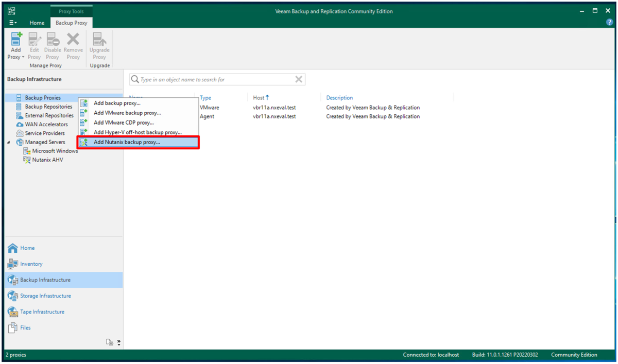The height and width of the screenshot is (364, 618).
Task: Click the Veeam application icon in title bar
Action: tap(12, 11)
